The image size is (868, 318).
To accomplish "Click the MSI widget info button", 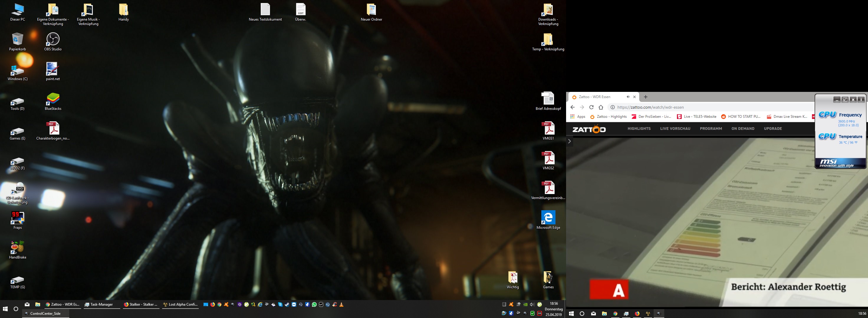I will tap(861, 99).
